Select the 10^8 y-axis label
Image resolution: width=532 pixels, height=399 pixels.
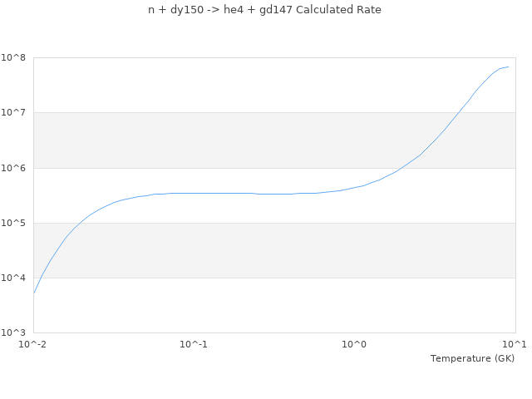tap(14, 57)
